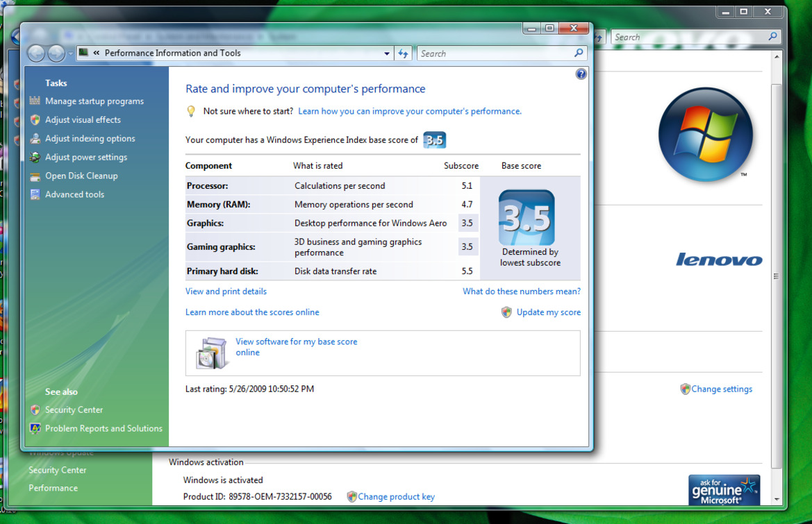
Task: Click the System window scrollbar up arrow
Action: coord(777,57)
